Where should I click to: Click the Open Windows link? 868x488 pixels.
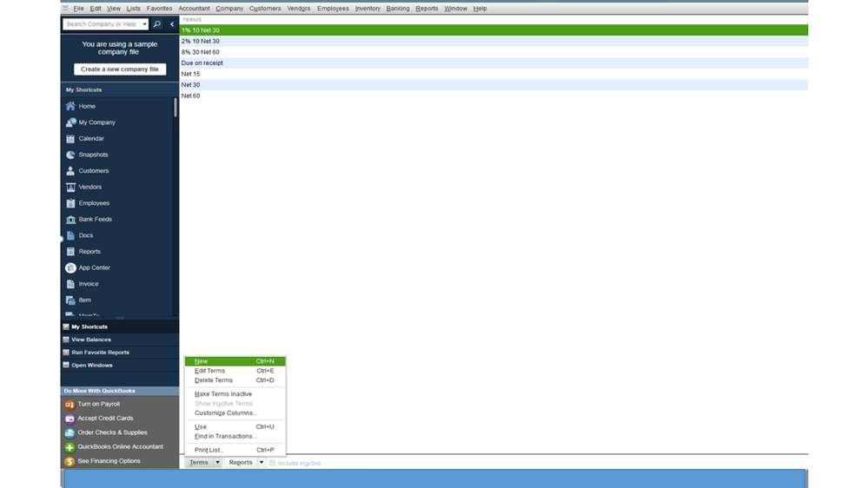(92, 366)
